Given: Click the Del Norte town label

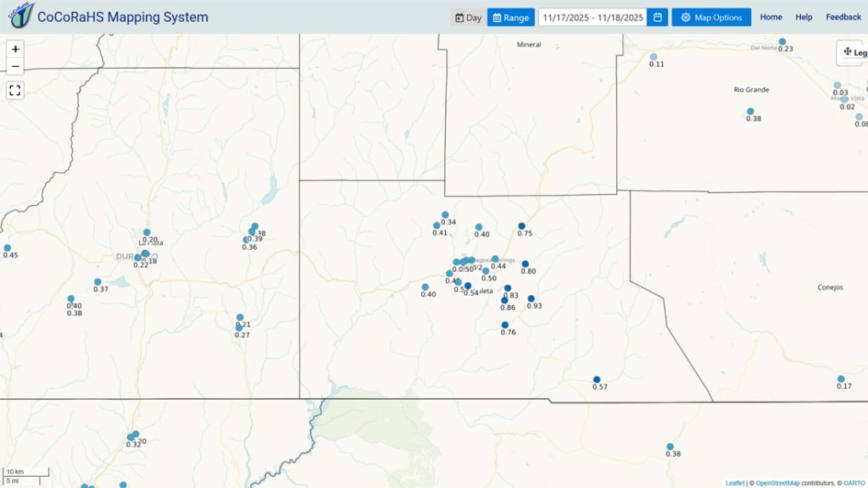Looking at the screenshot, I should click(764, 47).
